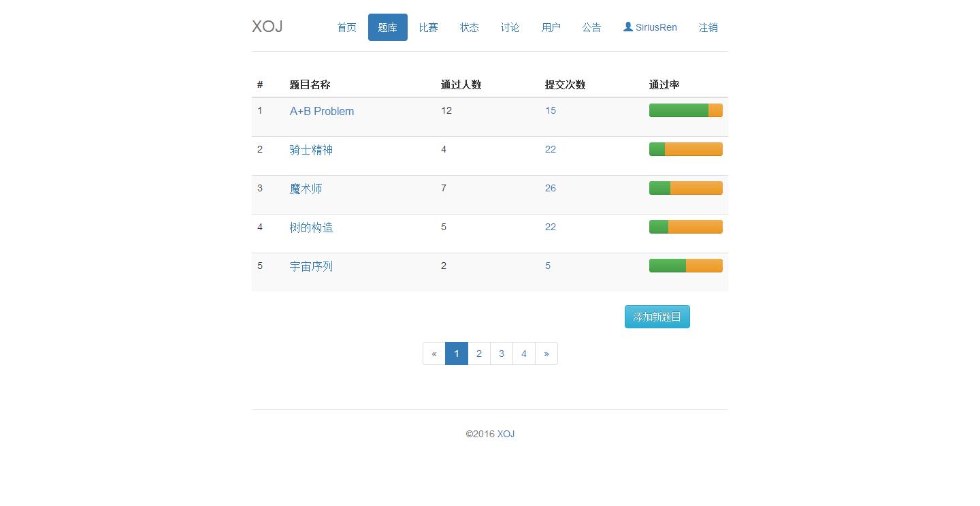This screenshot has width=980, height=506.
Task: Click row number 3 in 魔术师 row
Action: coord(260,188)
